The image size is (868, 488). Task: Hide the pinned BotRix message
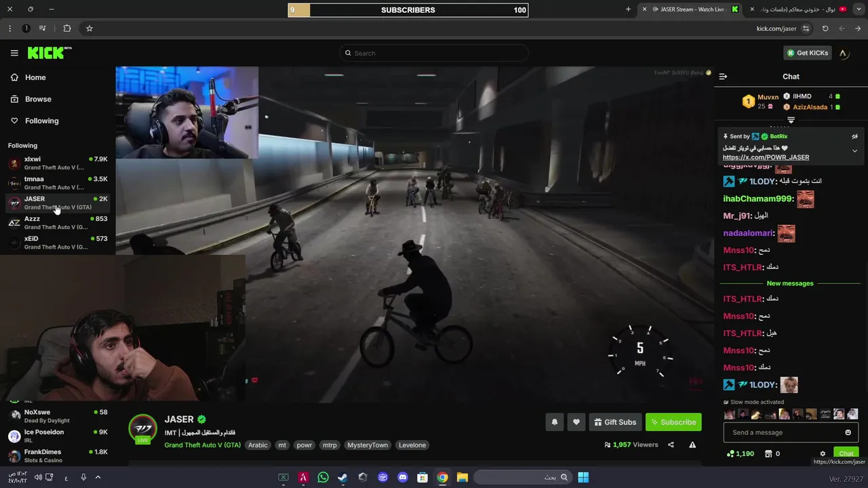pos(854,136)
